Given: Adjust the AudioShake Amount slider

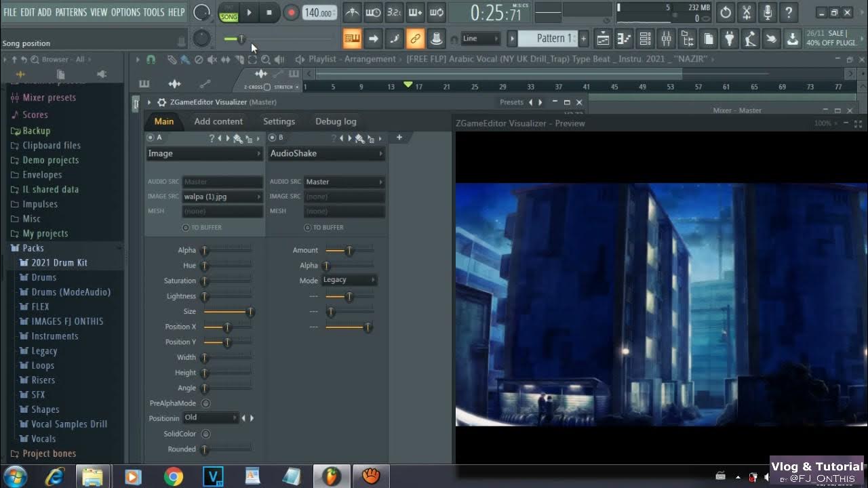Looking at the screenshot, I should pyautogui.click(x=349, y=251).
